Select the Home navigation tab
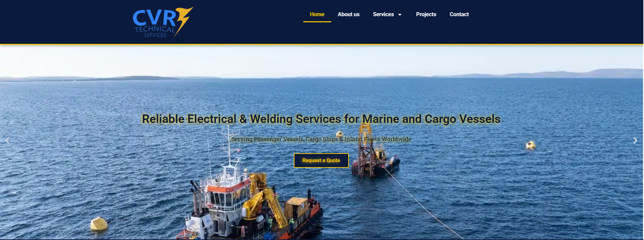This screenshot has width=644, height=240. pyautogui.click(x=317, y=14)
